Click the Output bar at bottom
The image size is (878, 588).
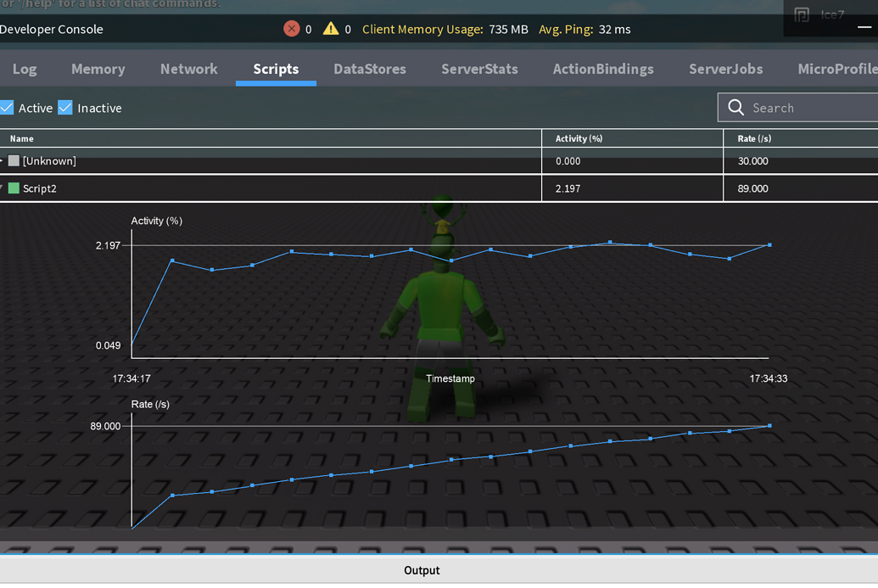click(x=439, y=570)
